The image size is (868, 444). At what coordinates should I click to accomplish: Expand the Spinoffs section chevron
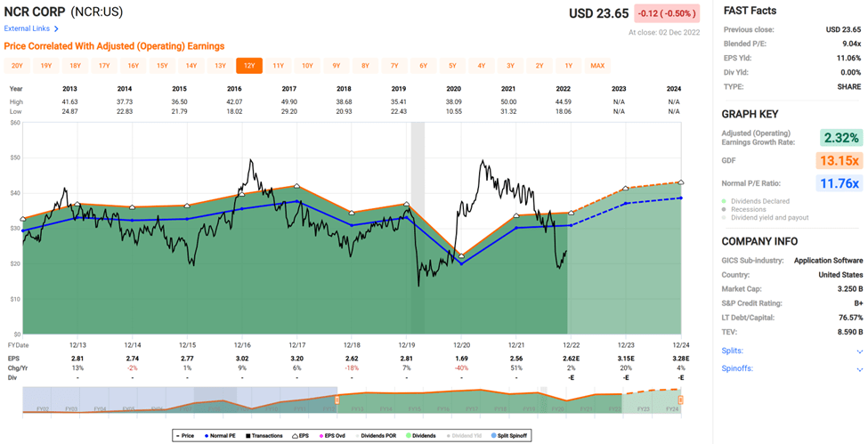click(859, 369)
